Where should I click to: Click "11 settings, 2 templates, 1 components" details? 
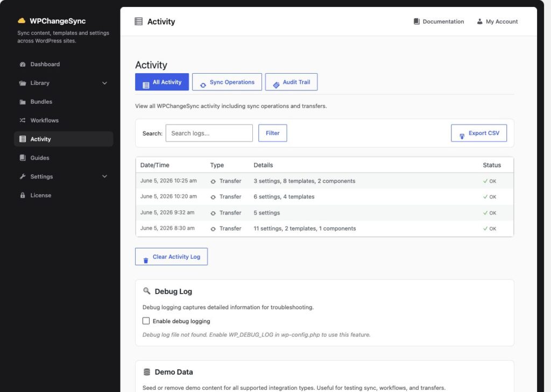coord(305,229)
